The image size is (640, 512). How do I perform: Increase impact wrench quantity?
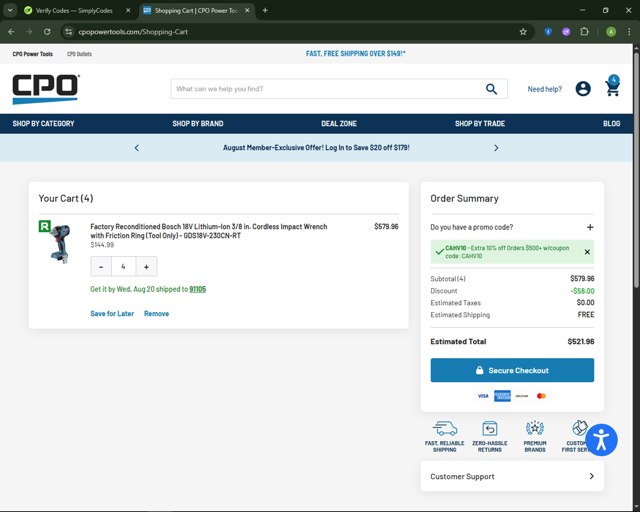click(146, 267)
